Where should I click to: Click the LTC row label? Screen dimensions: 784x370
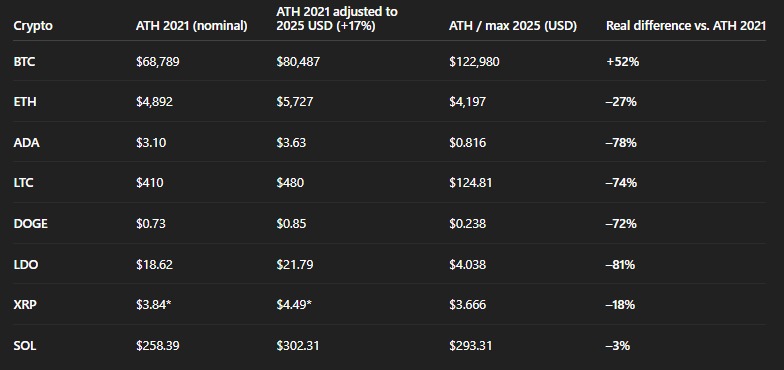point(24,183)
